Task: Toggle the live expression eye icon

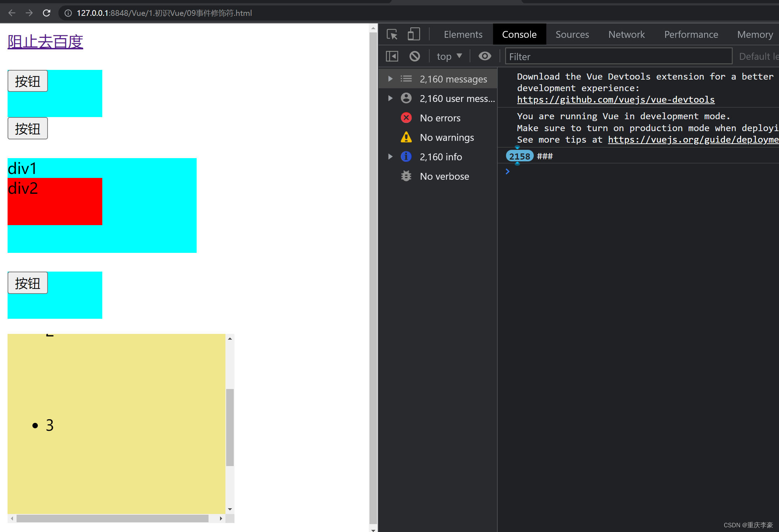Action: pyautogui.click(x=484, y=57)
